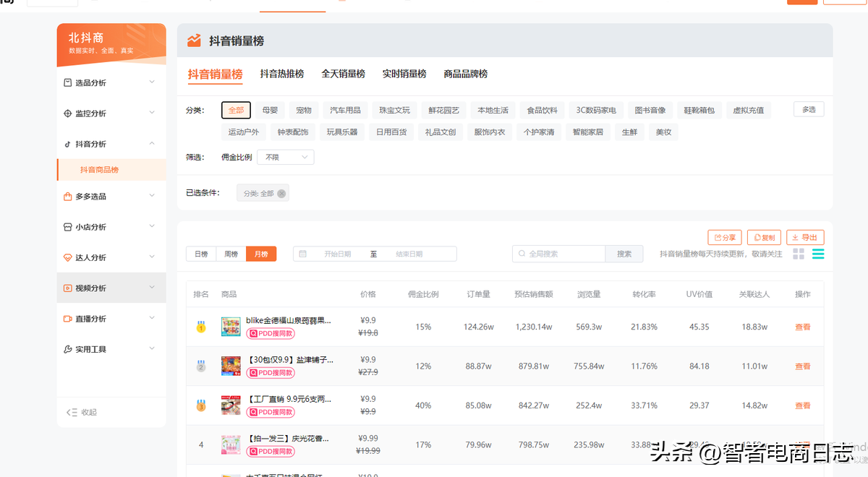Remove the 分类: 全部 filter tag

281,193
